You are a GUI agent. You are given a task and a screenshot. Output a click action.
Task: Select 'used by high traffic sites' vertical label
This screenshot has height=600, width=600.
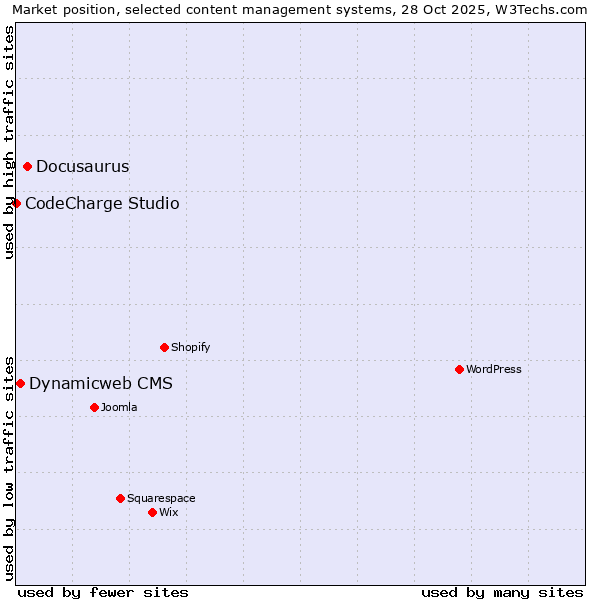coord(9,142)
